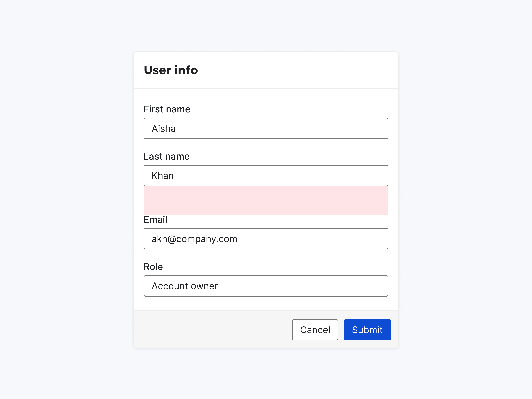This screenshot has width=532, height=399.
Task: Click the "Role" label text
Action: [153, 267]
